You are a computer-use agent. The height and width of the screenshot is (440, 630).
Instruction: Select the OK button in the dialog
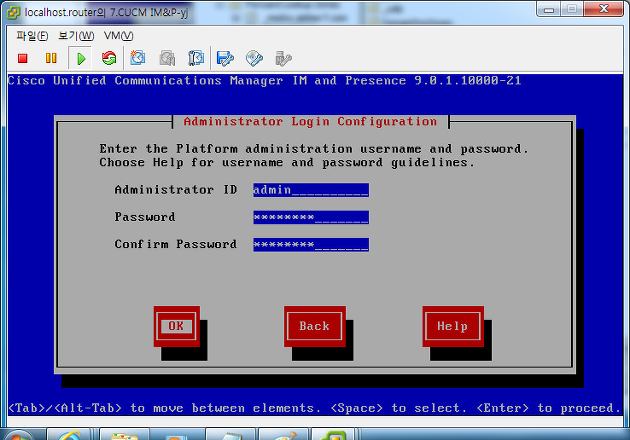176,326
